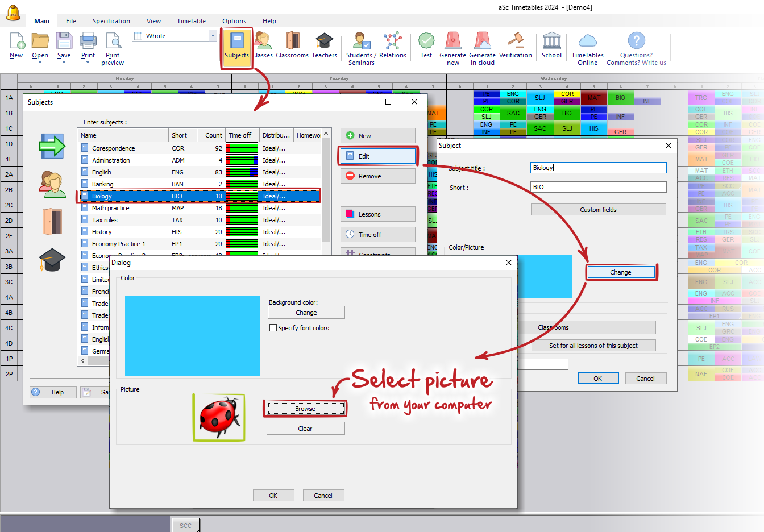Viewport: 764px width, 532px height.
Task: Click the blue background color preview
Action: (192, 336)
